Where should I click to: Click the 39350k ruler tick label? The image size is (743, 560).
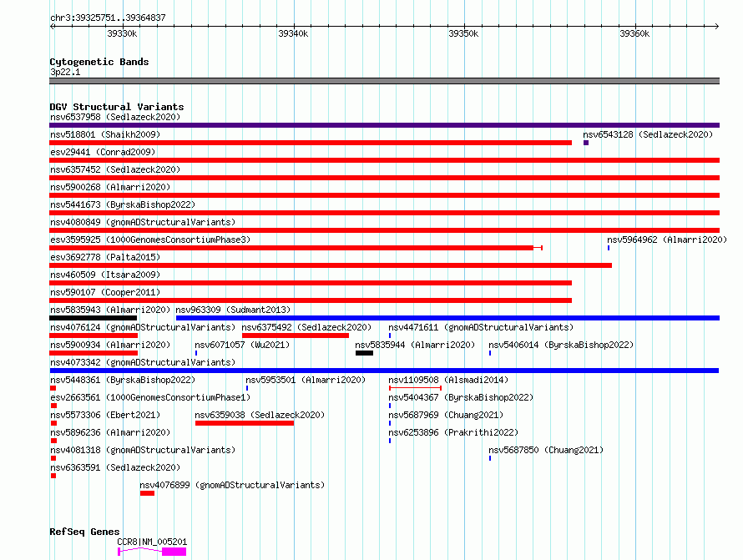coord(463,33)
